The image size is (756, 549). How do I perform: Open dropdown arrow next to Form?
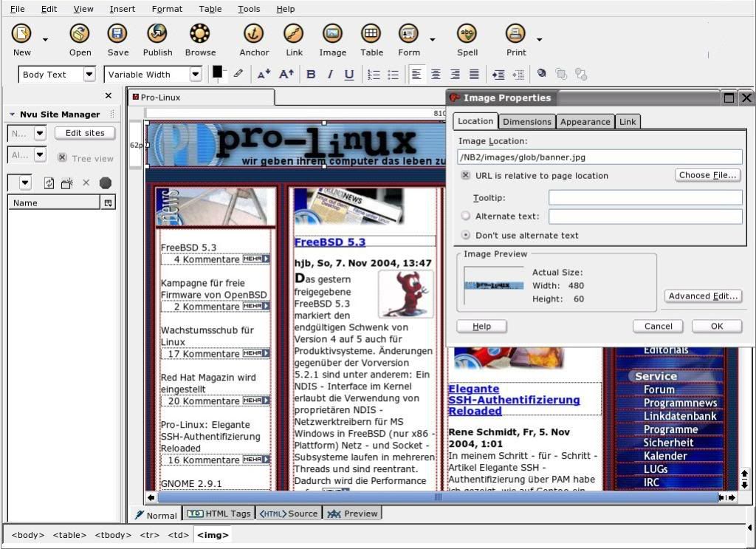point(433,40)
